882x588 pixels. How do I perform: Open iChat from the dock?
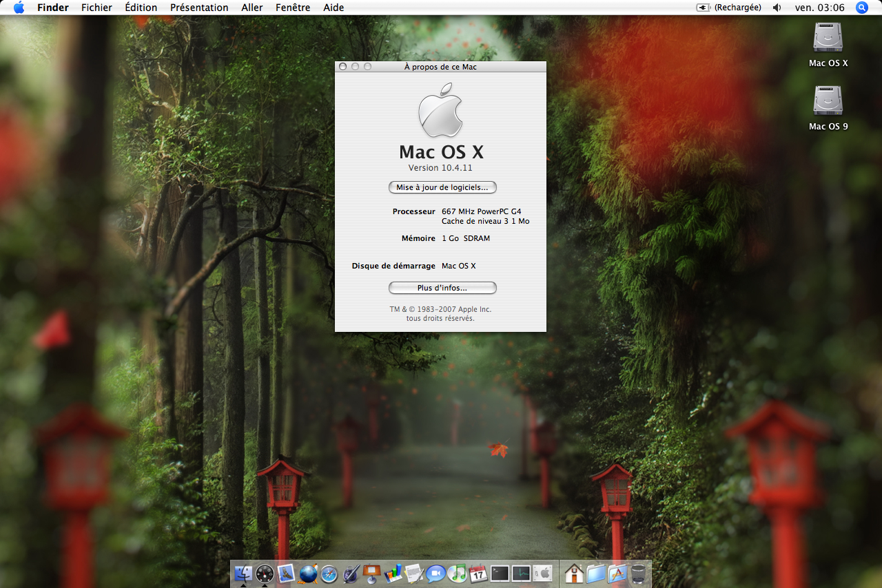pos(435,573)
